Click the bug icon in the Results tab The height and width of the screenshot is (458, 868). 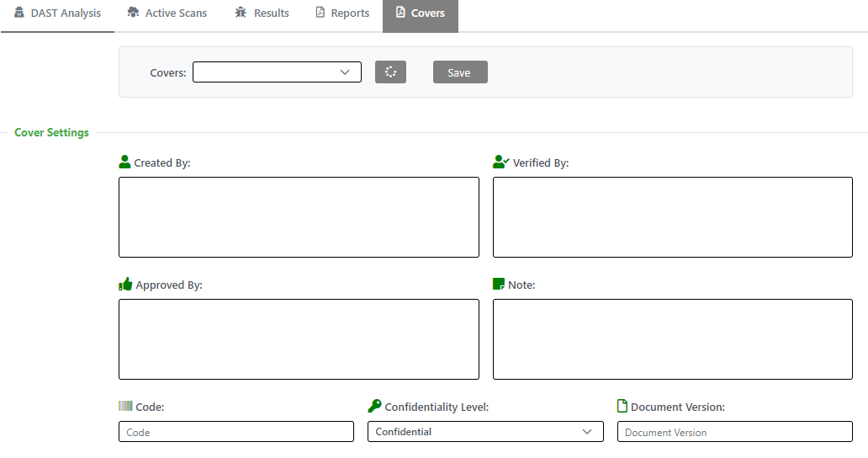(241, 12)
